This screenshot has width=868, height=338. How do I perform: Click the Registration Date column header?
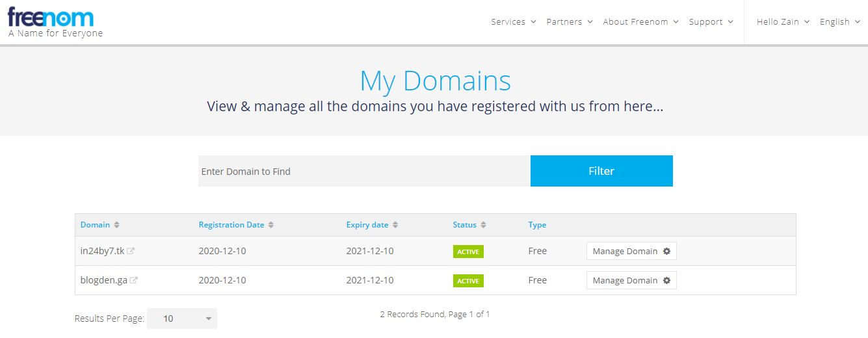point(231,225)
